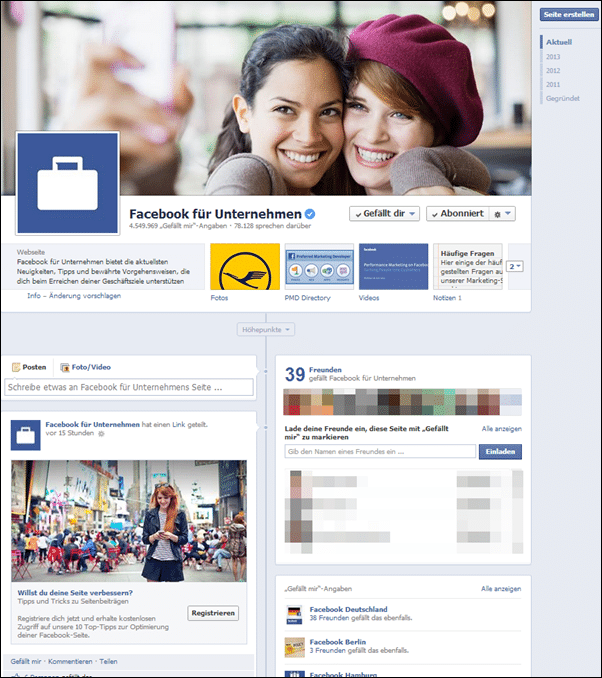Click Teilen under the post
The image size is (602, 678).
tap(108, 662)
